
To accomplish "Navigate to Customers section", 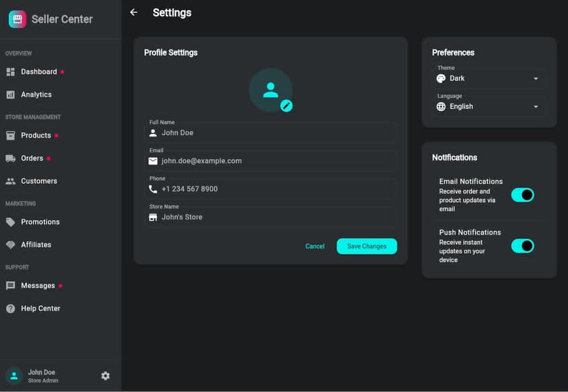I will tap(38, 181).
